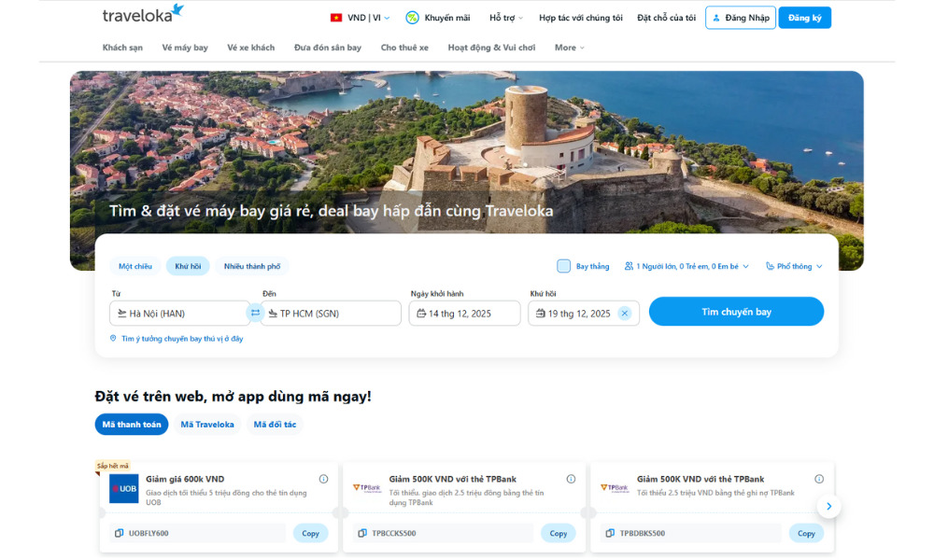Click the next arrow on the promo carousel

tap(828, 506)
